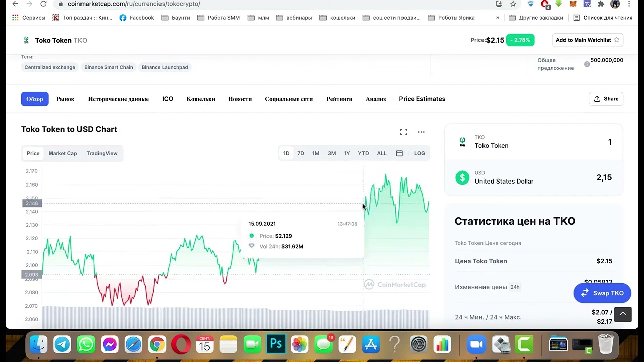This screenshot has width=644, height=362.
Task: Open вебинары bookmarks folder
Action: click(294, 18)
